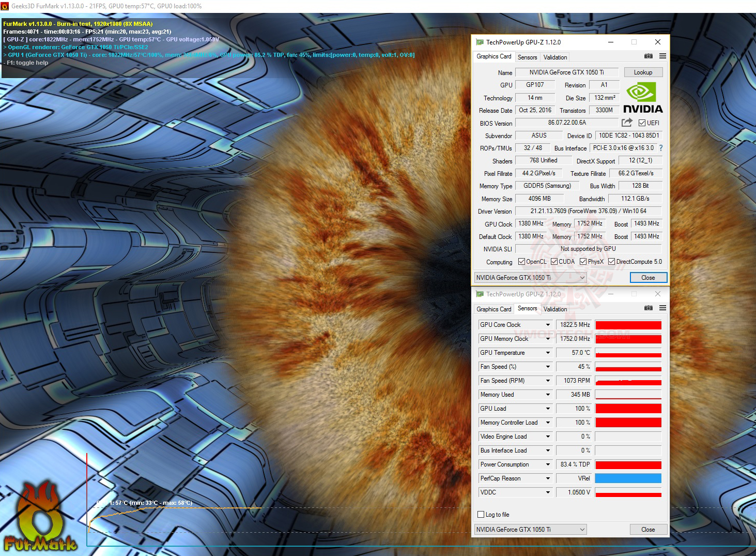
Task: Switch to the Sensors tab in the Graphics Card window
Action: [x=528, y=57]
